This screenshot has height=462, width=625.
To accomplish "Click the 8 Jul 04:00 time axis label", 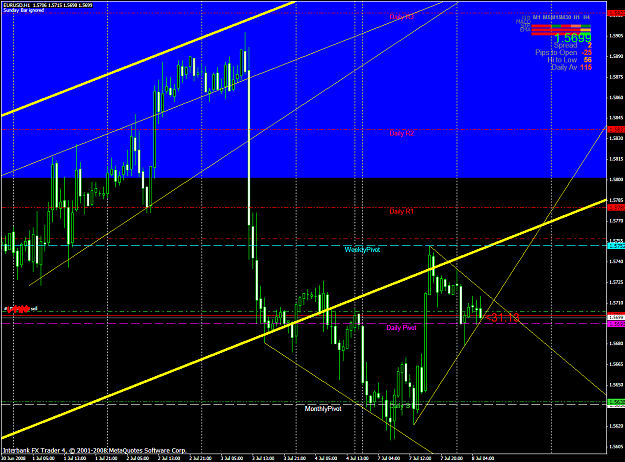I will click(x=483, y=458).
